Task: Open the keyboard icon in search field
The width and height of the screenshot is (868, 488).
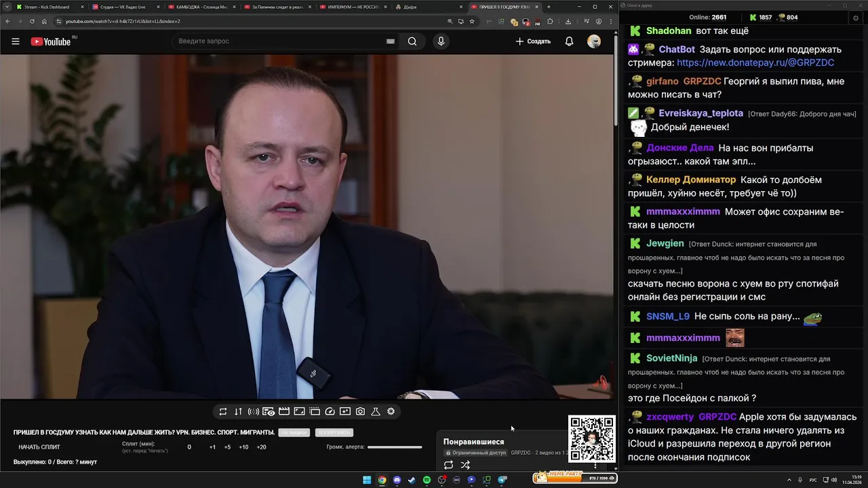Action: pyautogui.click(x=391, y=41)
